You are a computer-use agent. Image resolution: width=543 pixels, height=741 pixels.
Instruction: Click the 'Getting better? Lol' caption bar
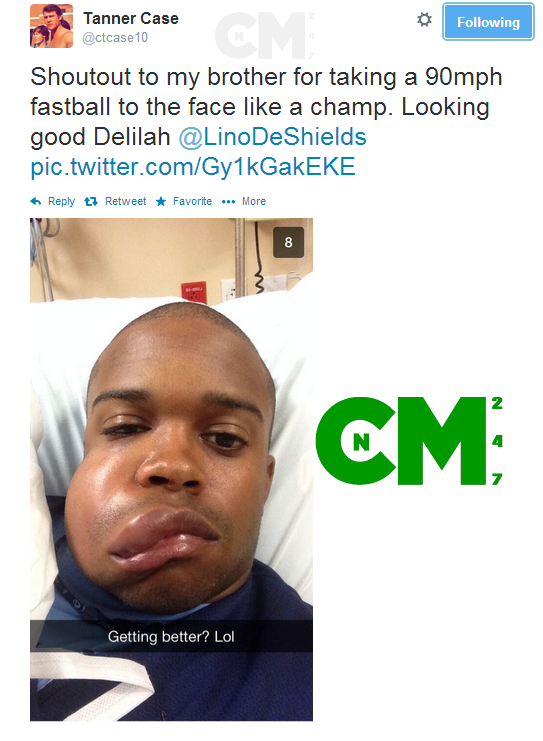pyautogui.click(x=172, y=637)
